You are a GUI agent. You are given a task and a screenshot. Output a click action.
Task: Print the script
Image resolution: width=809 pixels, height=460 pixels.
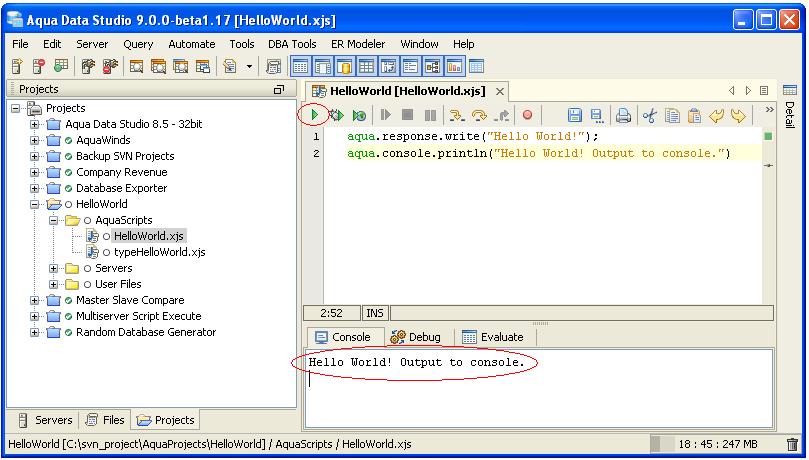623,115
